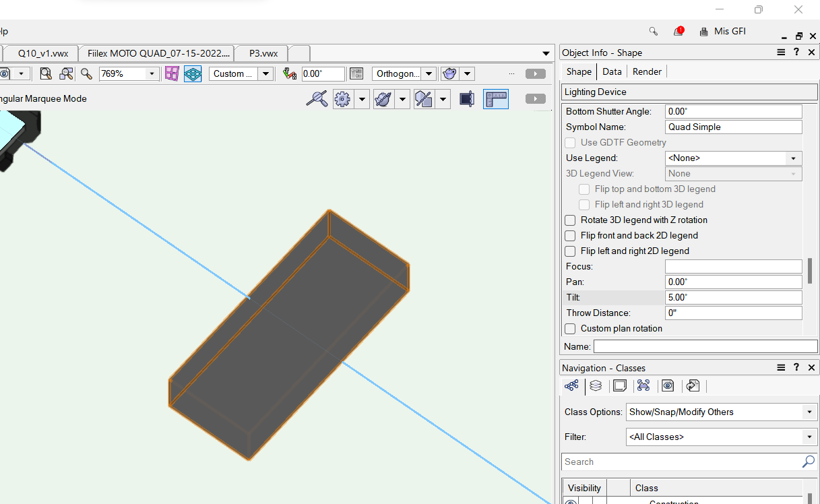Open Lighting Device settings via the gear icon

point(341,98)
